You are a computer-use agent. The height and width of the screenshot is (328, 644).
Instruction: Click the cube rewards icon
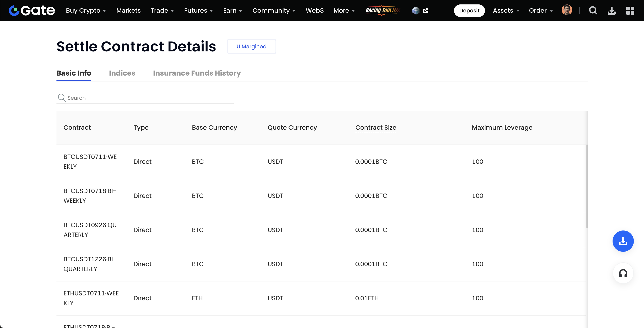pos(415,10)
